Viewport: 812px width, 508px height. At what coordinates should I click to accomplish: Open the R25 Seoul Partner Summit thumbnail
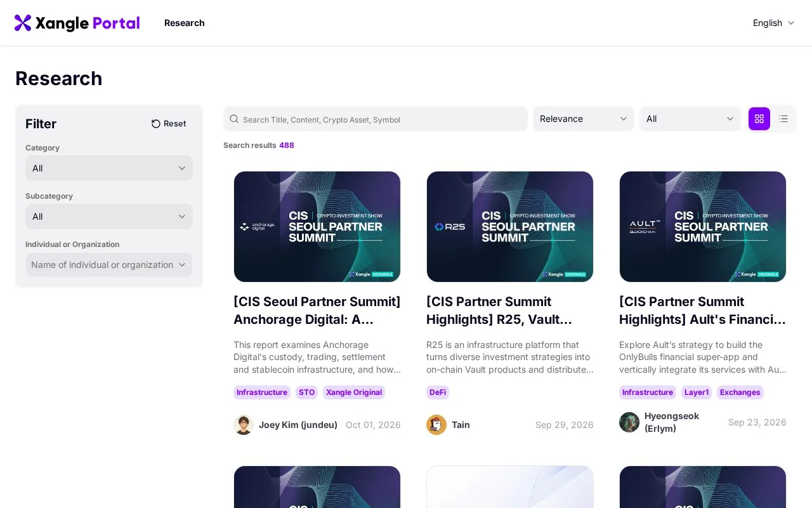pyautogui.click(x=510, y=227)
